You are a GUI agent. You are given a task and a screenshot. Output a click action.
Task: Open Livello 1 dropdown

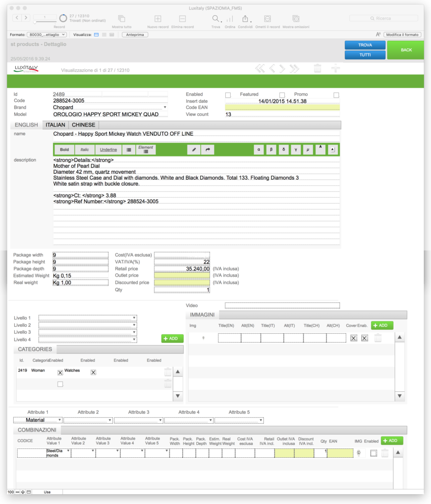88,318
